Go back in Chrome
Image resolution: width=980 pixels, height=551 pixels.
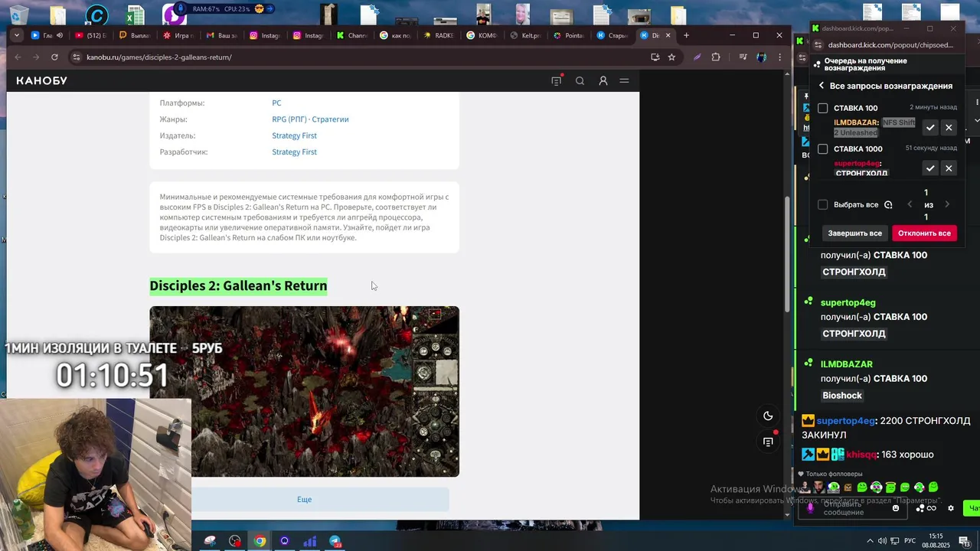(x=18, y=57)
